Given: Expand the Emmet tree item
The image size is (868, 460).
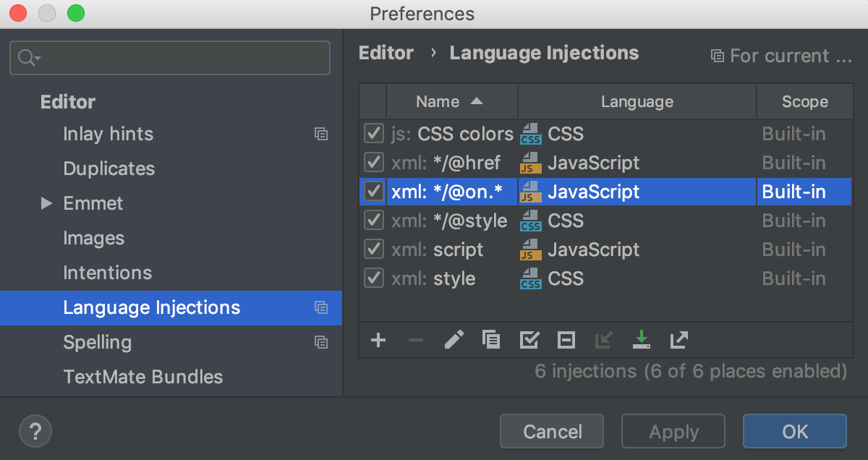Looking at the screenshot, I should [x=46, y=203].
